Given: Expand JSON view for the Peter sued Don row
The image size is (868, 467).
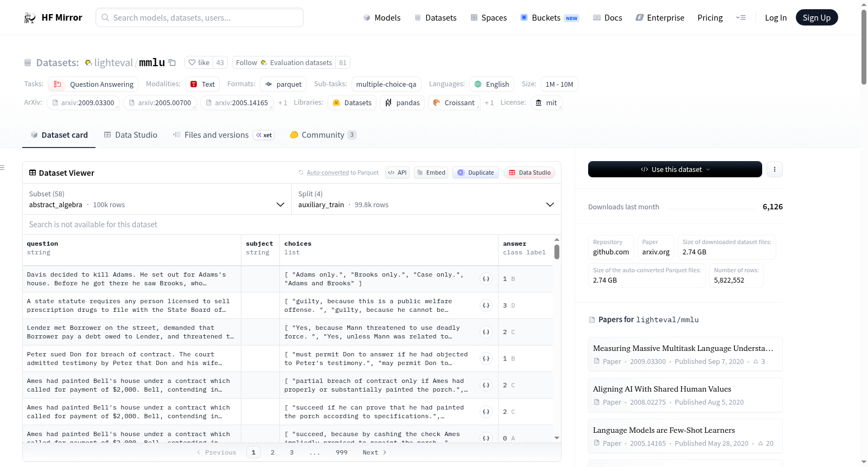Looking at the screenshot, I should click(x=486, y=359).
